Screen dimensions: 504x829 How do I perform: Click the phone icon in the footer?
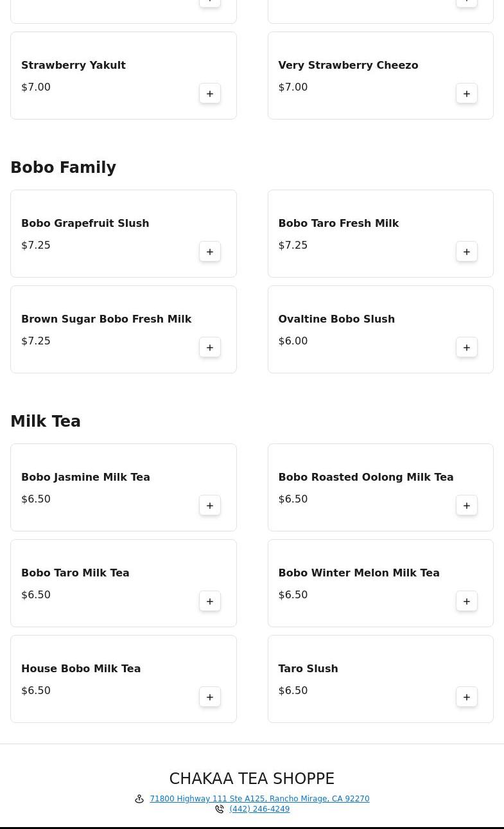click(x=220, y=809)
